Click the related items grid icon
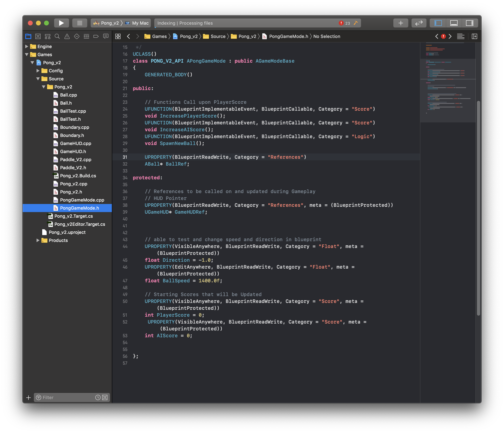This screenshot has width=504, height=433. pos(118,37)
